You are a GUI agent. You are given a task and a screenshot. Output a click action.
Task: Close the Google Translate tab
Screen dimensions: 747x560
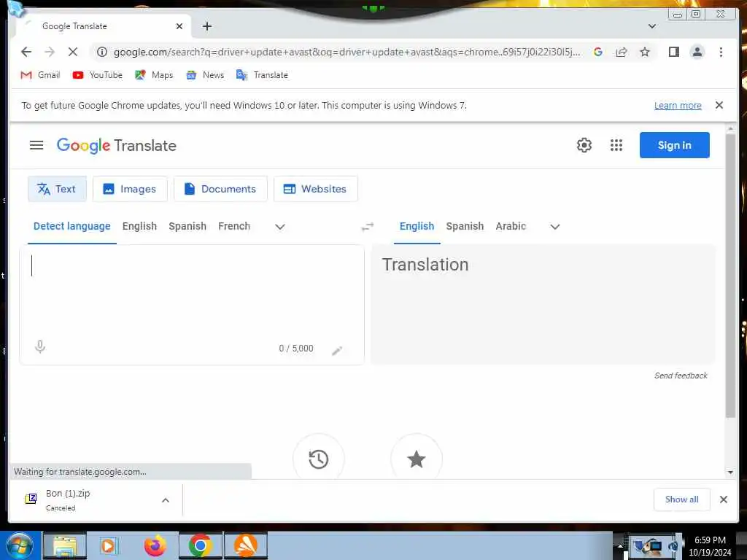[179, 26]
